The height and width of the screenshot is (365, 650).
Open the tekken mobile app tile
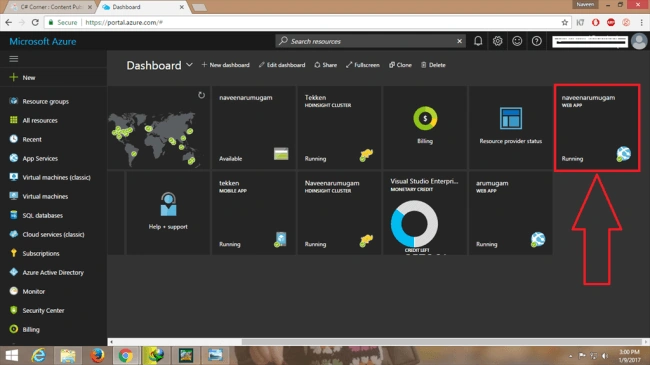click(254, 213)
